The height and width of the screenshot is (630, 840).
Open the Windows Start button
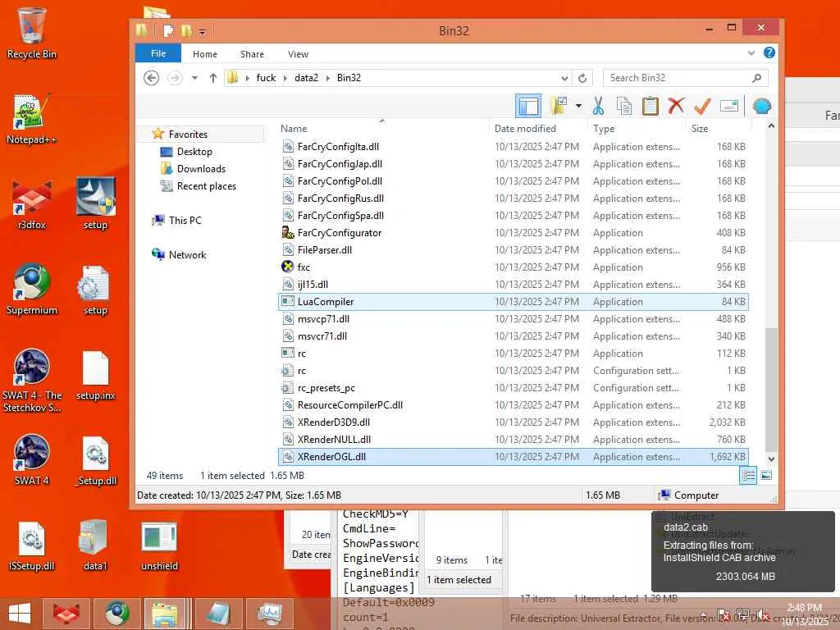(20, 614)
